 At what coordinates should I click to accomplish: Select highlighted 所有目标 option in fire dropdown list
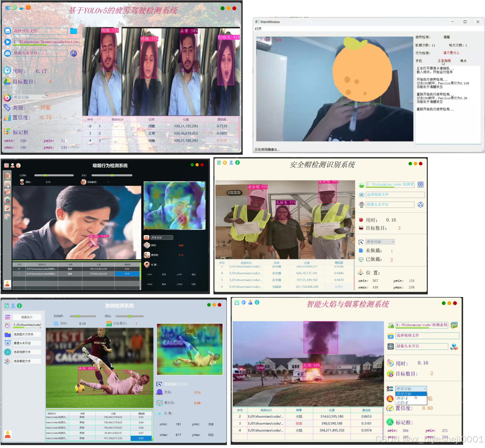(x=411, y=394)
